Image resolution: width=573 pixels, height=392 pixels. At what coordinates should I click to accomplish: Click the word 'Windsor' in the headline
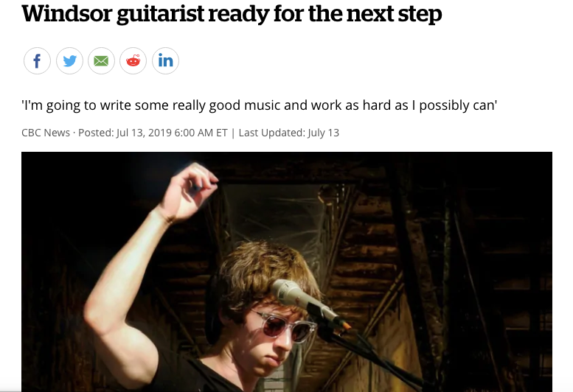[x=67, y=13]
